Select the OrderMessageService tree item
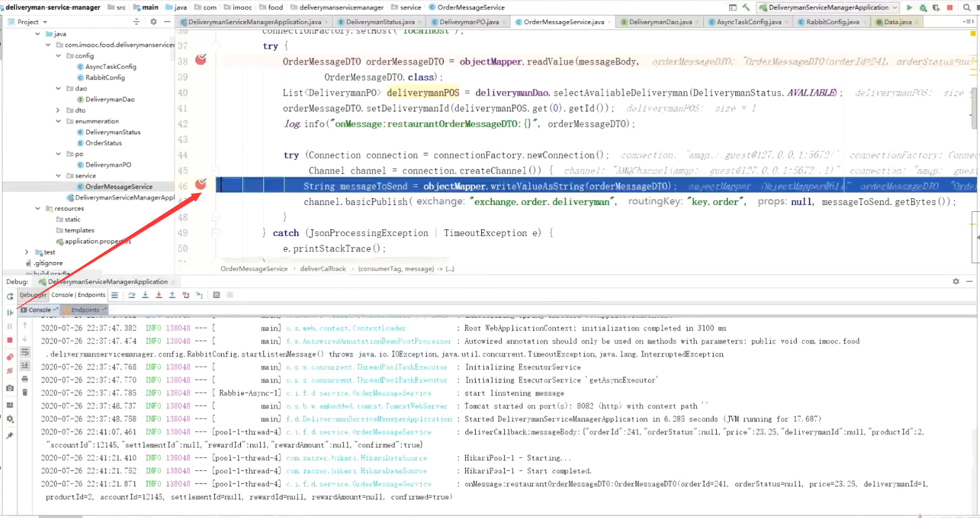This screenshot has height=518, width=980. [x=119, y=186]
